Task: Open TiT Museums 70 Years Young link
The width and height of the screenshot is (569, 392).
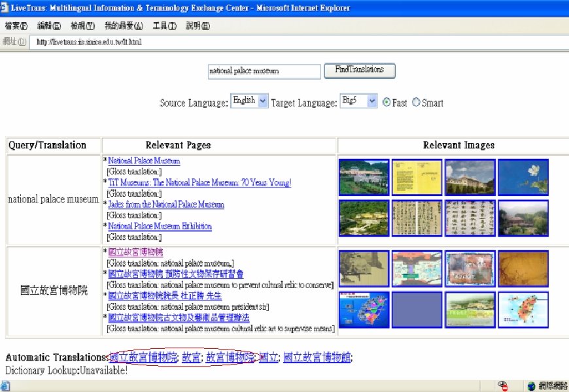Action: (x=199, y=182)
